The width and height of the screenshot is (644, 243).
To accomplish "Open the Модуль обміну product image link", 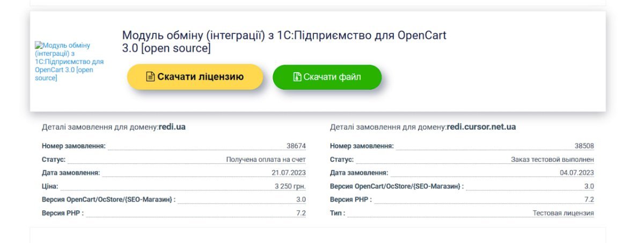I will point(69,62).
